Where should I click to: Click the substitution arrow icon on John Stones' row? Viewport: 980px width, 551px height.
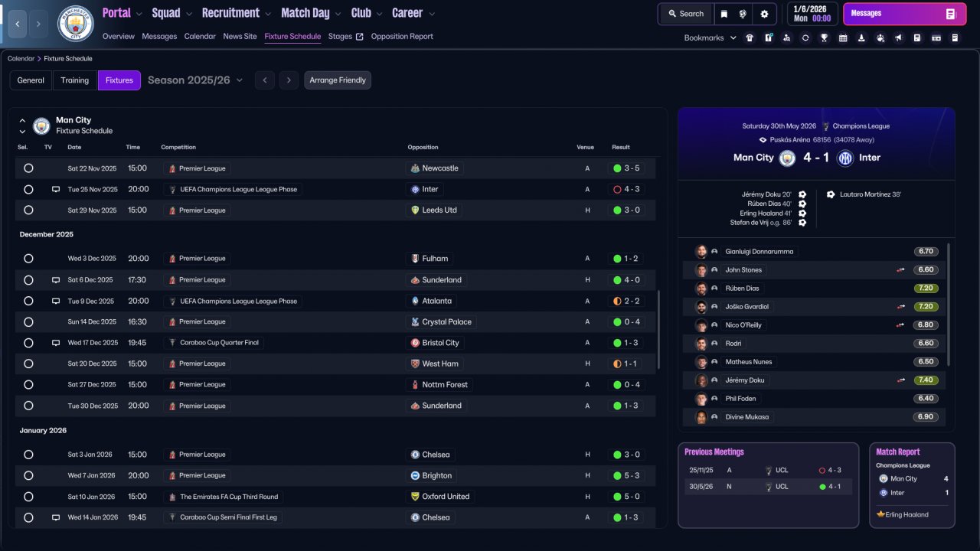901,270
